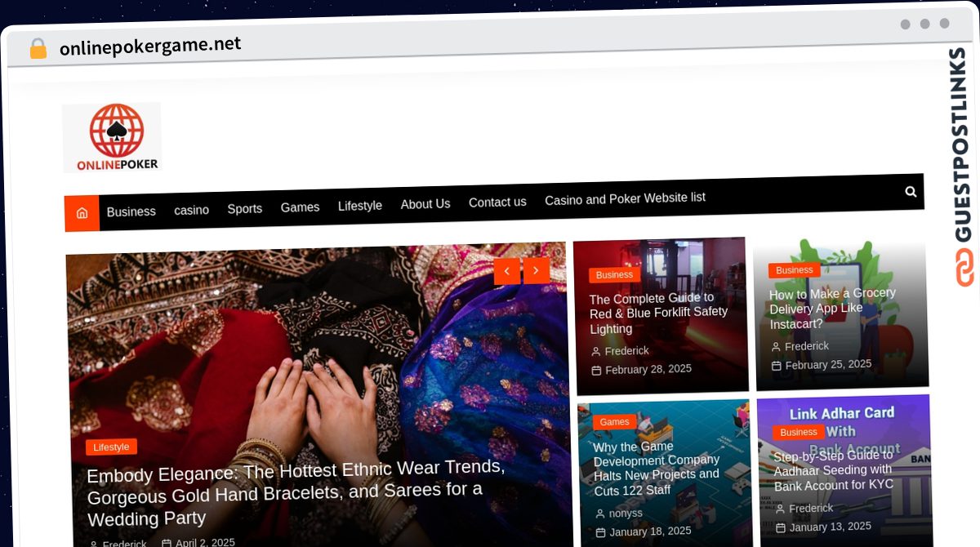Viewport: 980px width, 547px height.
Task: Click Business tag on forklift article
Action: coord(614,275)
